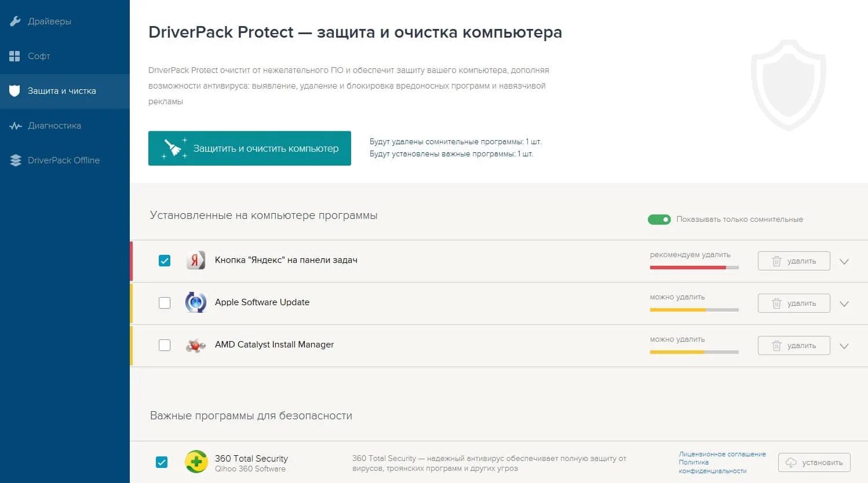Click the grid icon beside Софт
The image size is (868, 483).
tap(15, 56)
